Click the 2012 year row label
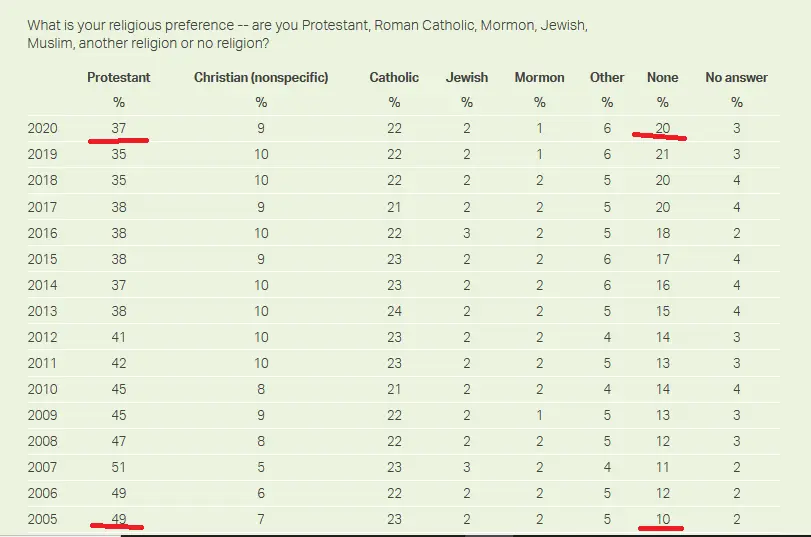Viewport: 811px width, 537px height. point(43,337)
